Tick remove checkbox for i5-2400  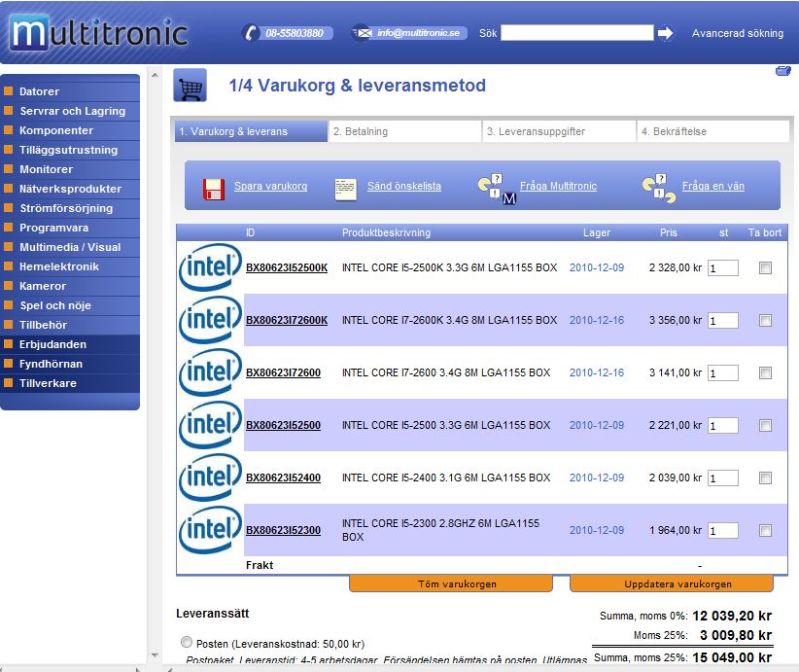click(x=765, y=477)
